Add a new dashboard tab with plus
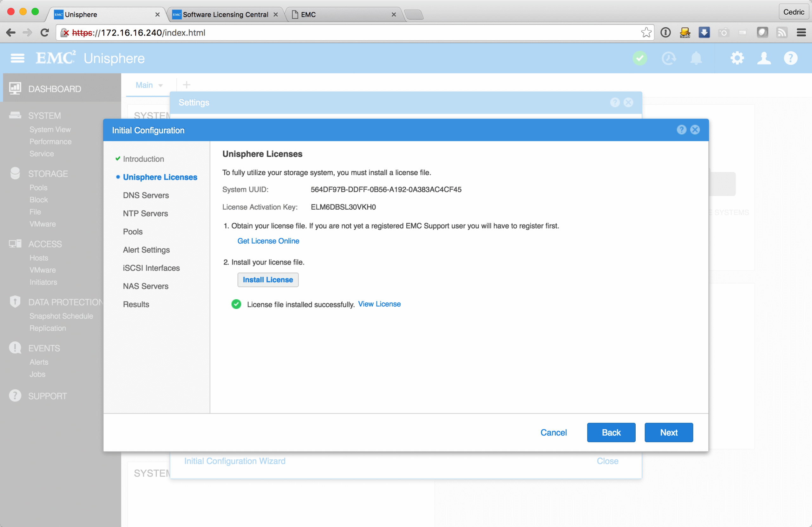This screenshot has width=812, height=527. (x=187, y=85)
